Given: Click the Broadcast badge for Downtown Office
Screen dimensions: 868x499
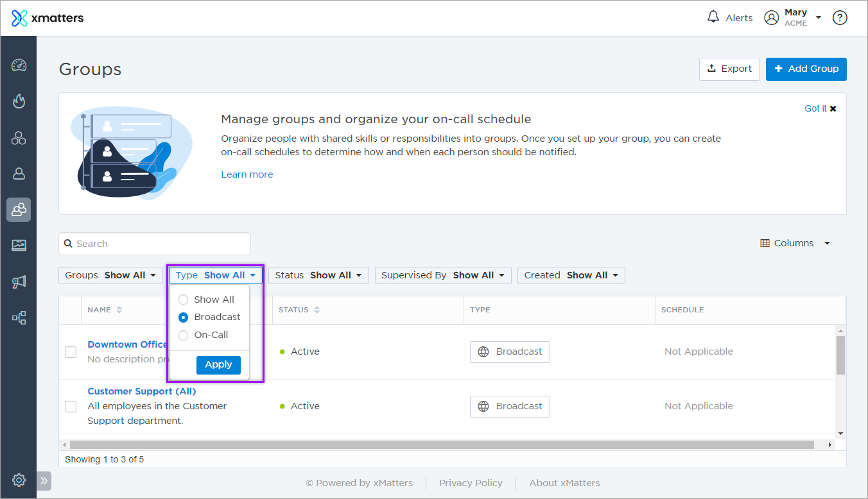Looking at the screenshot, I should [510, 351].
